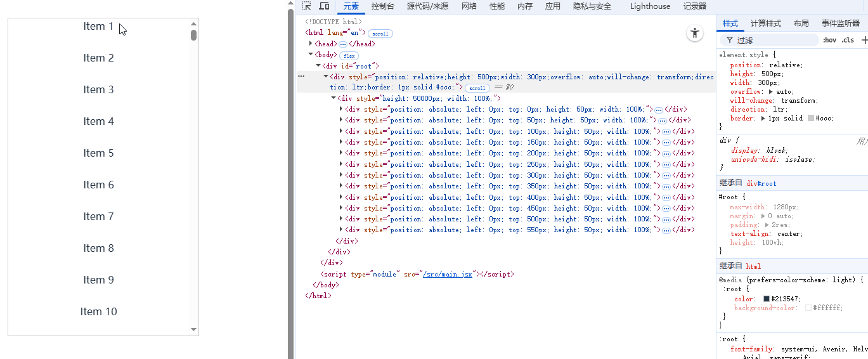Expand the border shorthand property triangle
Image resolution: width=868 pixels, height=359 pixels.
[x=763, y=119]
